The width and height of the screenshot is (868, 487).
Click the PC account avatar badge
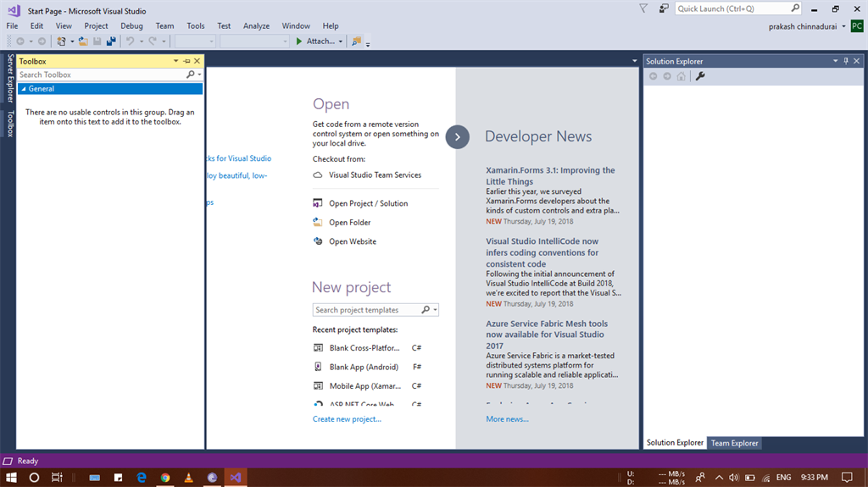[x=857, y=26]
